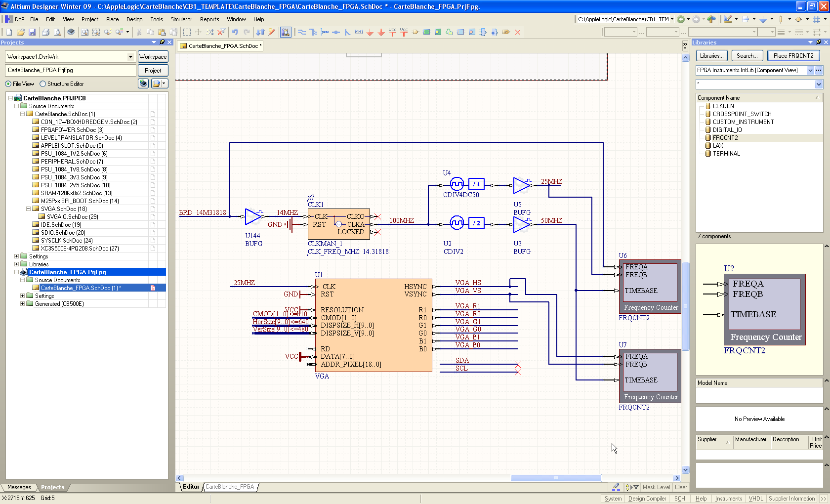Click the Zoom Area icon

(96, 32)
